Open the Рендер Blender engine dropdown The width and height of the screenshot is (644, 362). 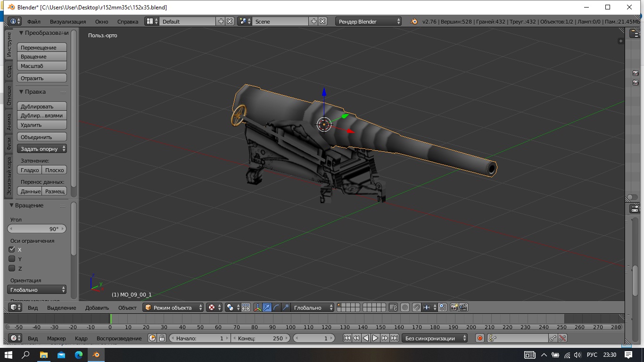[369, 21]
